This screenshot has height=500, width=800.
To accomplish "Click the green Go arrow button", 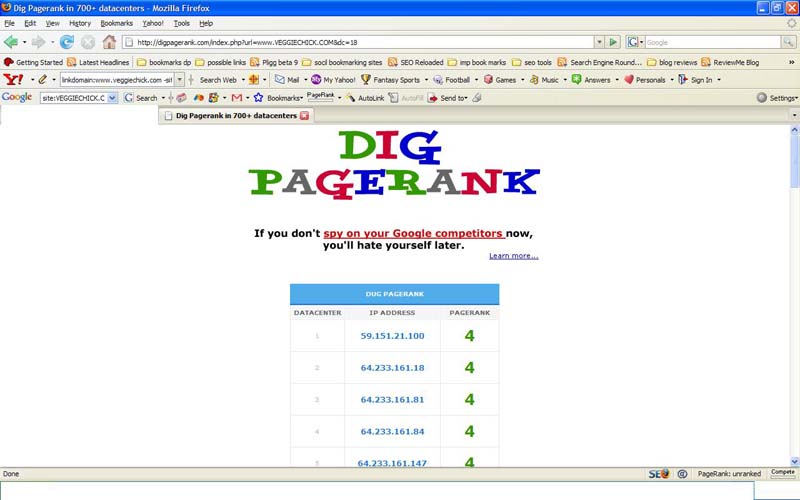I will [x=613, y=42].
